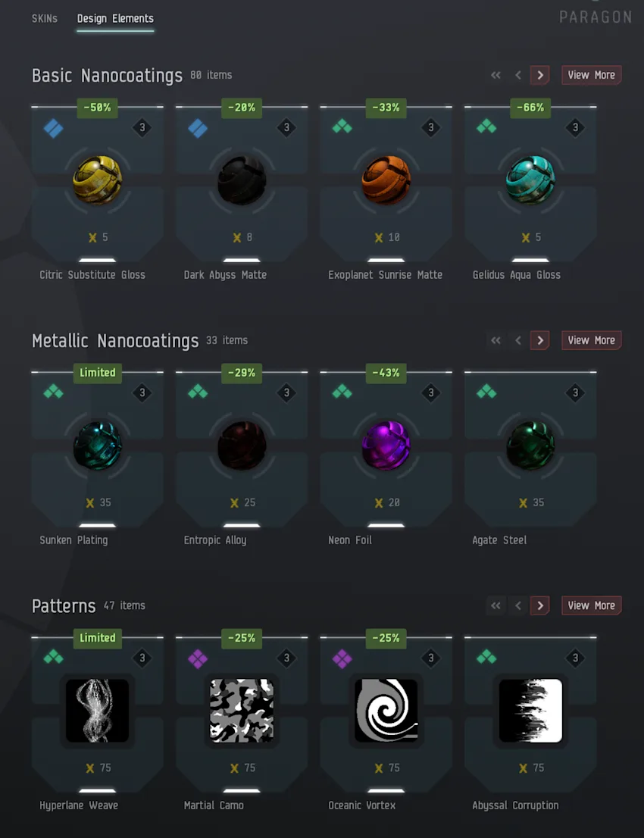The image size is (644, 838).
Task: Click the Entropic Alloy dark red sphere
Action: pyautogui.click(x=242, y=446)
